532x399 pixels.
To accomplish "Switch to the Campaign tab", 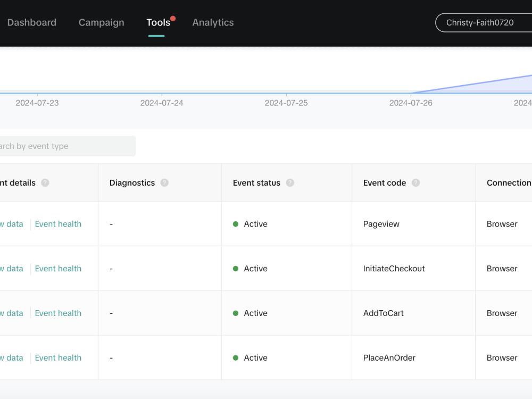I will pyautogui.click(x=102, y=22).
